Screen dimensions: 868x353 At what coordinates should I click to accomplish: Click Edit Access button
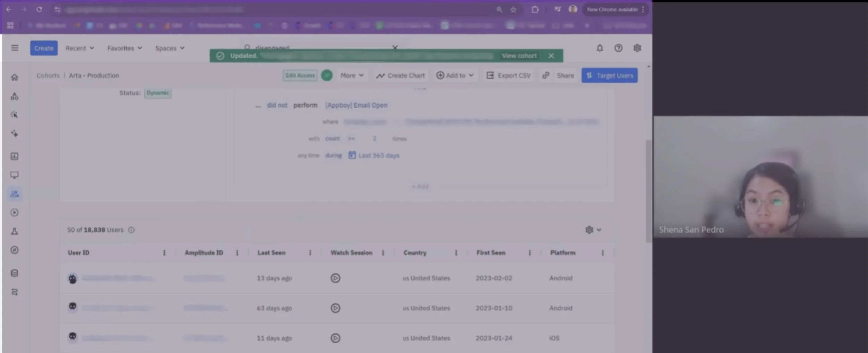coord(300,75)
